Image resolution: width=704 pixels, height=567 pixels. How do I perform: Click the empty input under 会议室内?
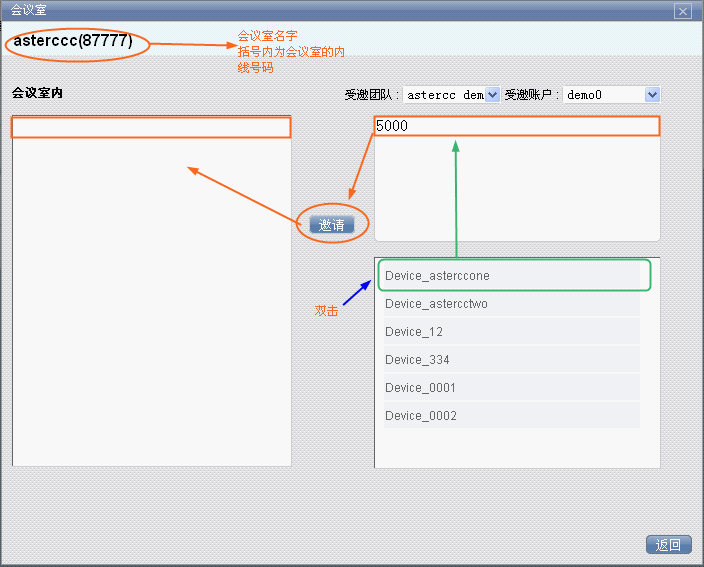point(151,127)
